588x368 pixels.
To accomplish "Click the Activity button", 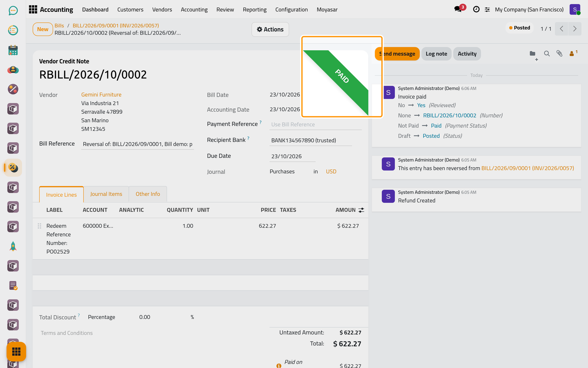I will coord(467,54).
